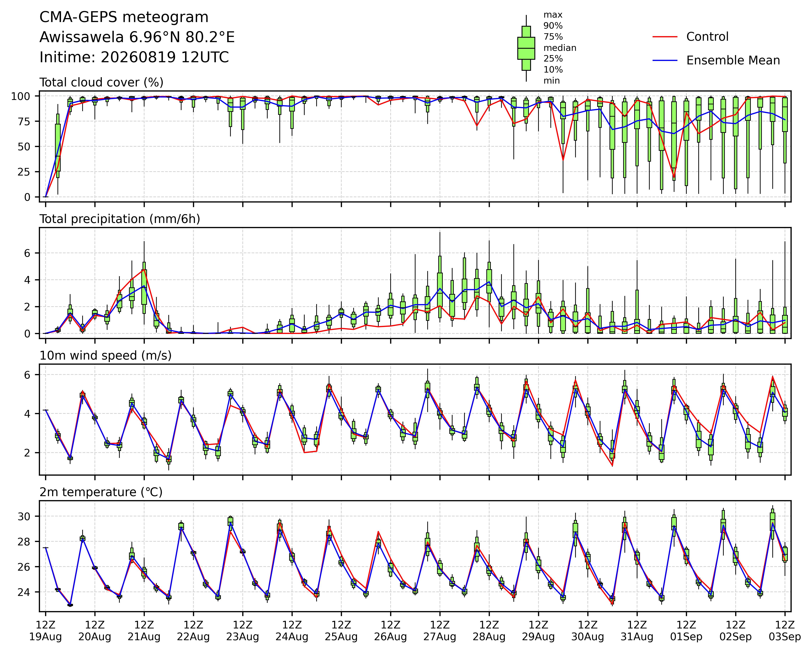Click the median label in legend
Image resolution: width=812 pixels, height=653 pixels.
pyautogui.click(x=560, y=48)
